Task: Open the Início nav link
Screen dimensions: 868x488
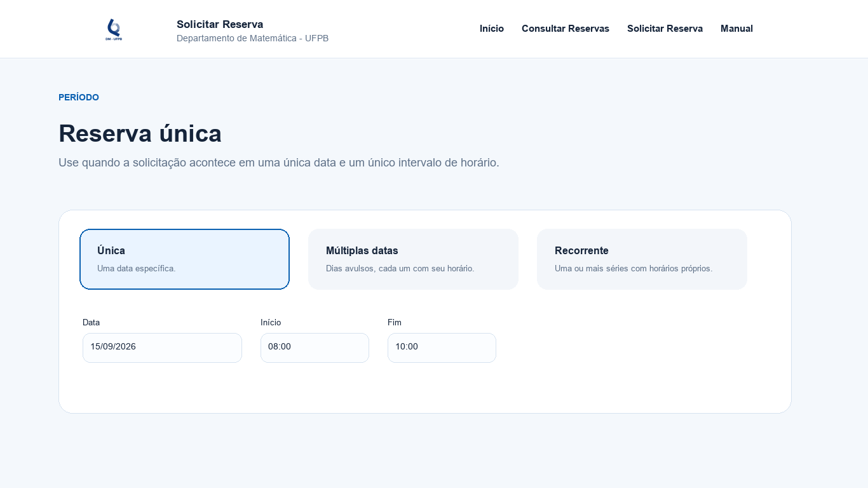Action: coord(492,29)
